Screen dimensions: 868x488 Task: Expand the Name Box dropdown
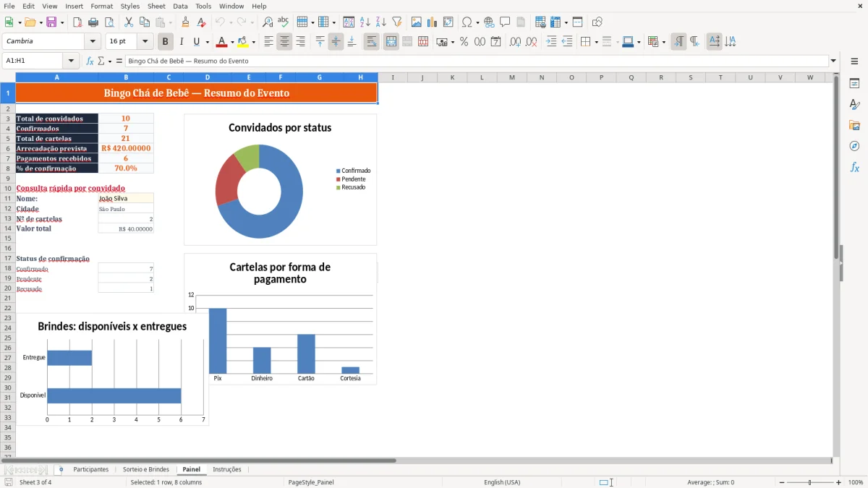pyautogui.click(x=71, y=61)
